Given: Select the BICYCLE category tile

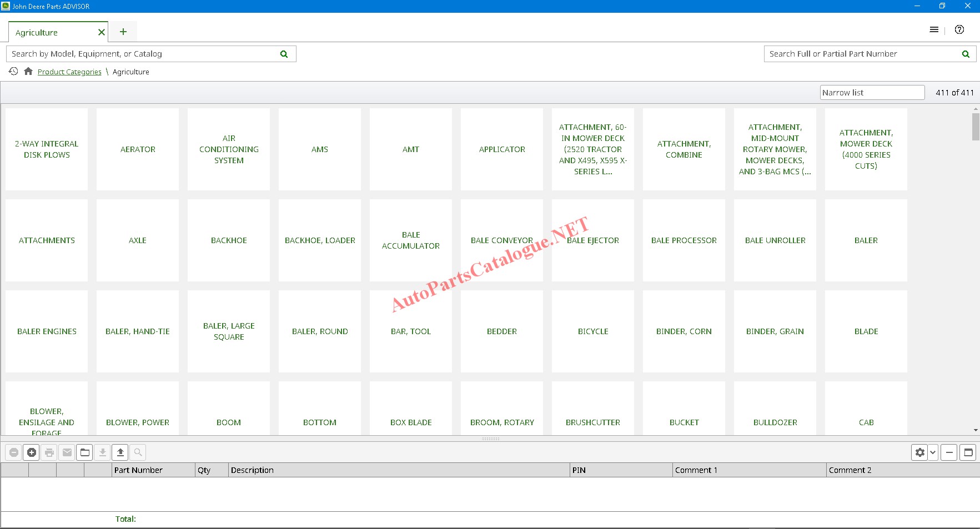Looking at the screenshot, I should [593, 331].
